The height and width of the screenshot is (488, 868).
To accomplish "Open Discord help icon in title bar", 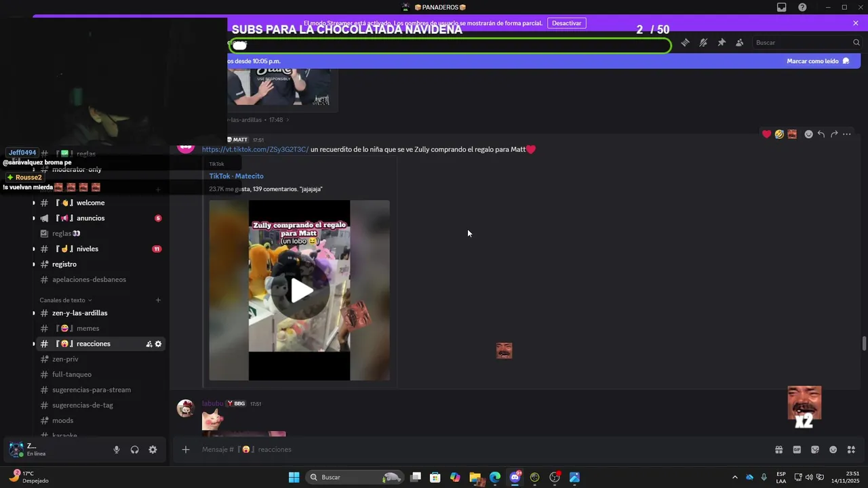I will click(x=802, y=7).
